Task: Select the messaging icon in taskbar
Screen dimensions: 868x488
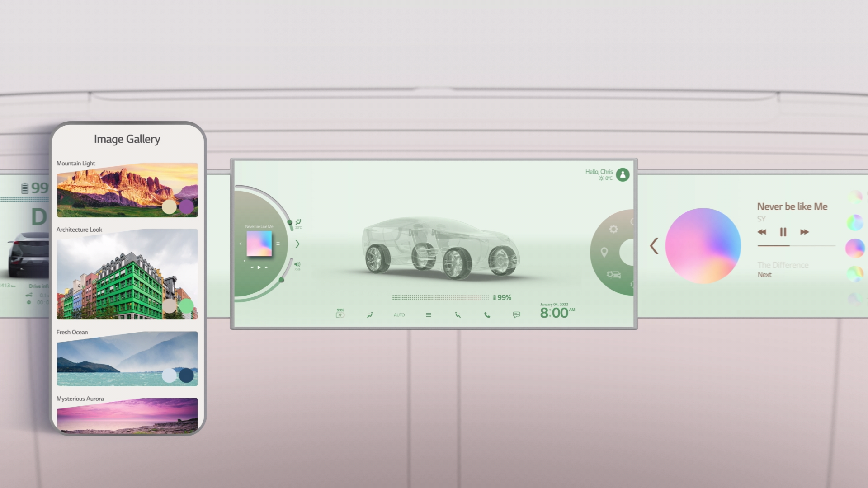Action: point(516,314)
